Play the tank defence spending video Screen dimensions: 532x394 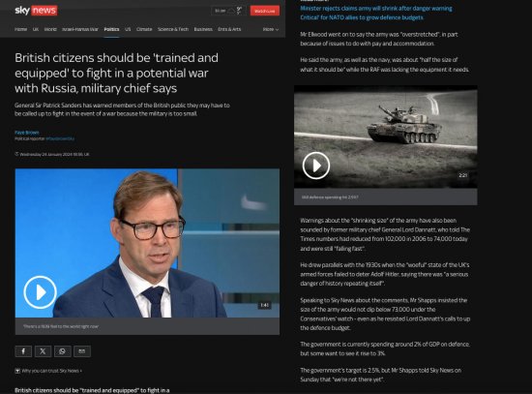[316, 166]
